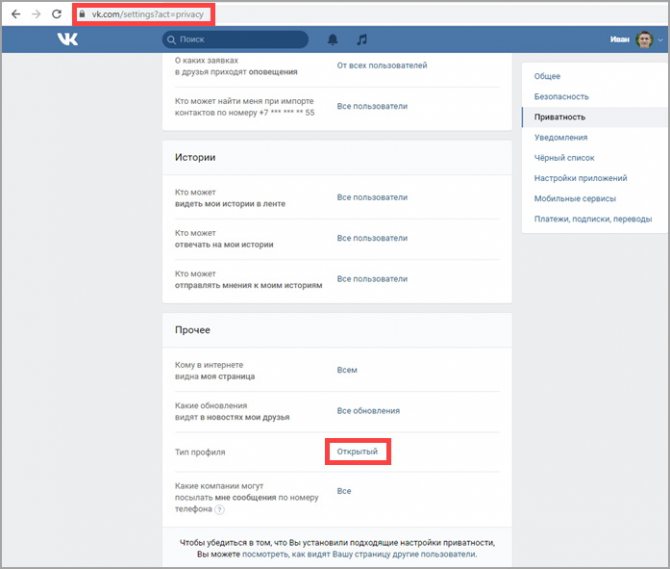Click the Иван username in the header
Image resolution: width=670 pixels, height=569 pixels.
pyautogui.click(x=620, y=39)
